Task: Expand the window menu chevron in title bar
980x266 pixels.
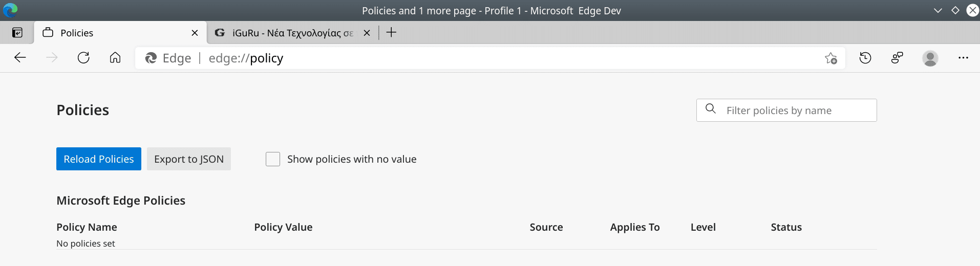Action: [x=938, y=10]
